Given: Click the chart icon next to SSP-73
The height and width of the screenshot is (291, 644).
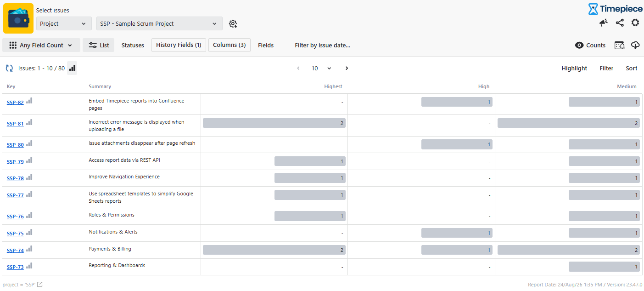Looking at the screenshot, I should pyautogui.click(x=29, y=266).
